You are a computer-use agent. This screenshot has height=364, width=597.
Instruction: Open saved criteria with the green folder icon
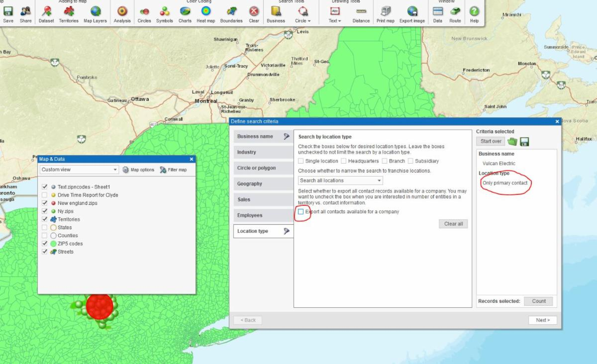click(512, 142)
